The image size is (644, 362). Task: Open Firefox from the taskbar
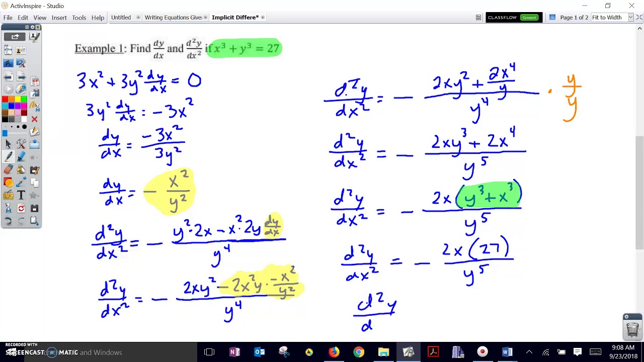tap(334, 352)
